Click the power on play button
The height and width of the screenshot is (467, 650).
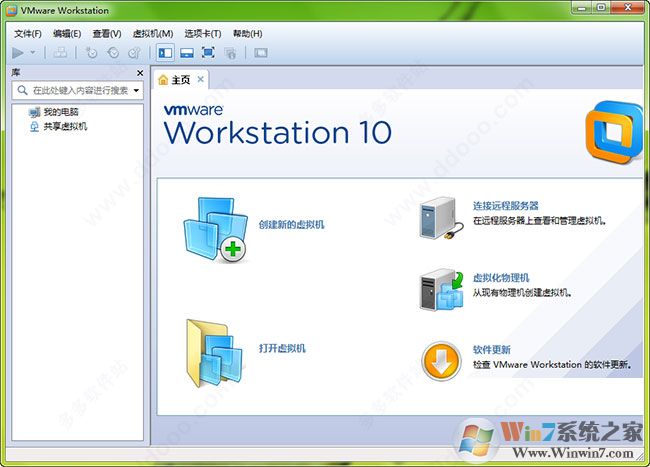(x=18, y=52)
